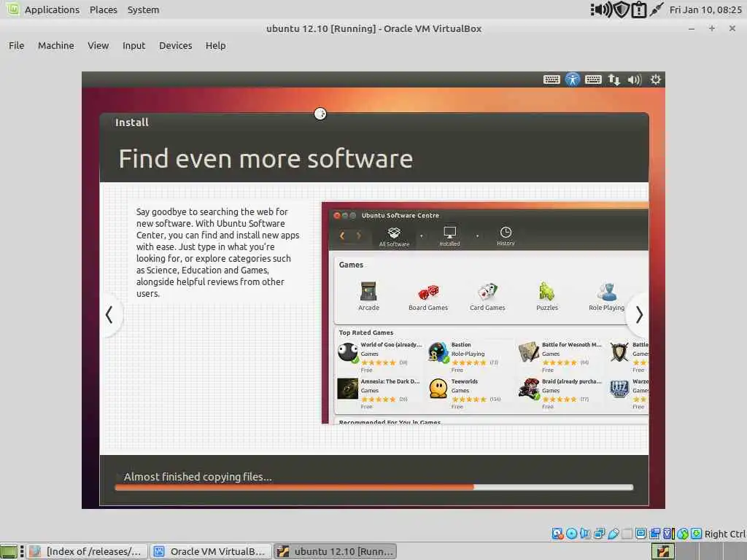
Task: Click the display monitor status icon
Action: click(x=641, y=534)
